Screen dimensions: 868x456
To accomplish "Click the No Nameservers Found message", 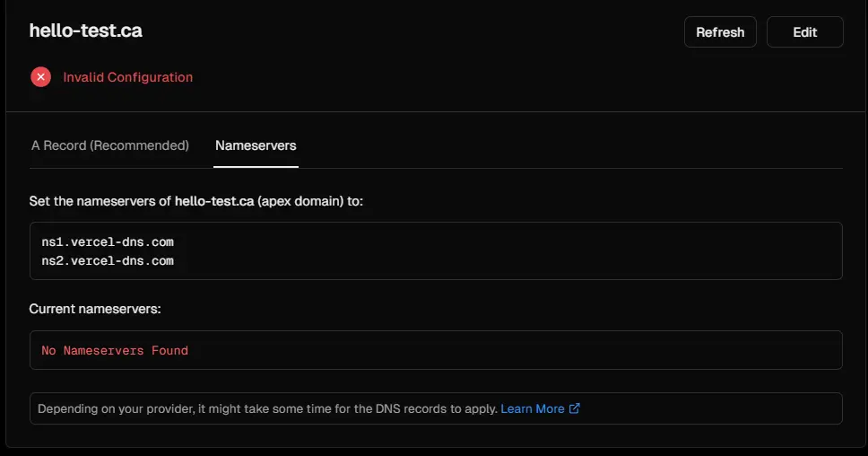I will (x=115, y=351).
